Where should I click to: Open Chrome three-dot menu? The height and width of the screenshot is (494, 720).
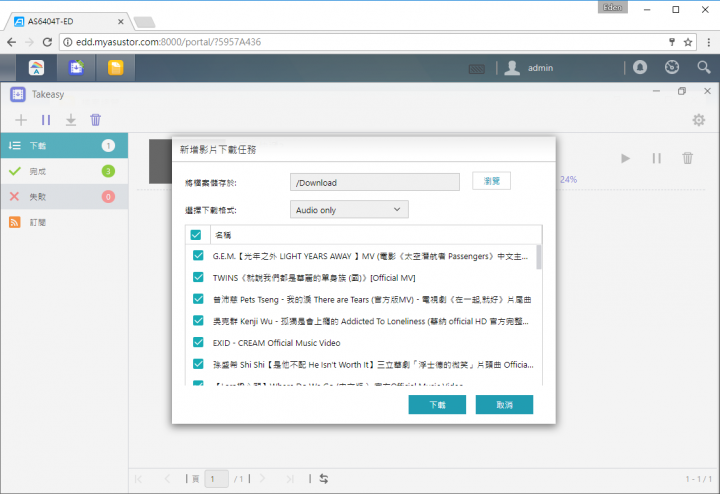(709, 42)
